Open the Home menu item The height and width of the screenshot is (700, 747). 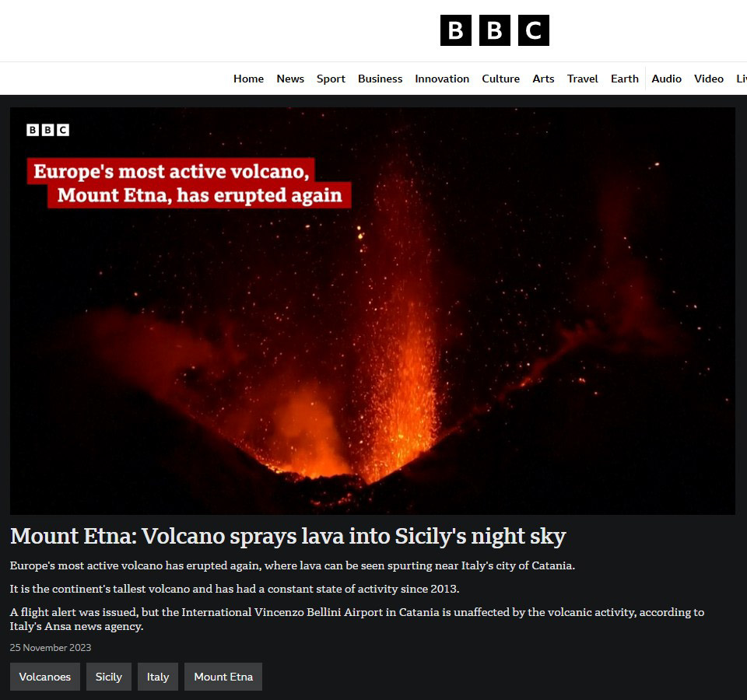(x=248, y=79)
